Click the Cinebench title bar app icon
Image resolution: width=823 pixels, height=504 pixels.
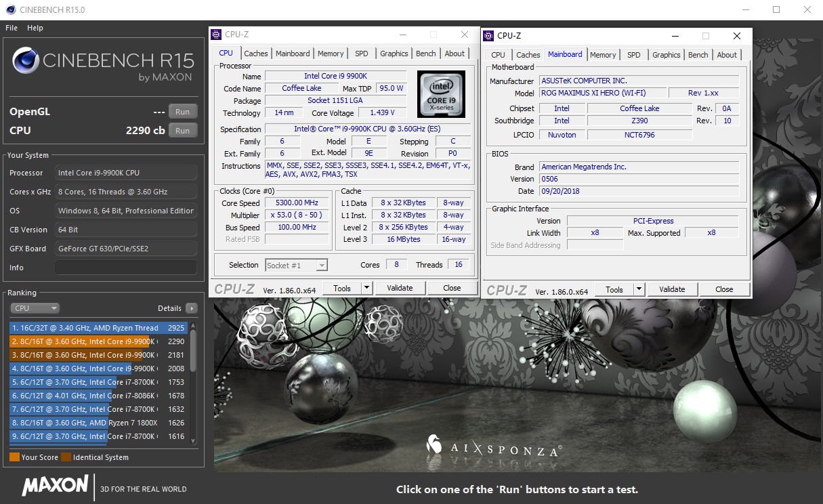pyautogui.click(x=9, y=9)
